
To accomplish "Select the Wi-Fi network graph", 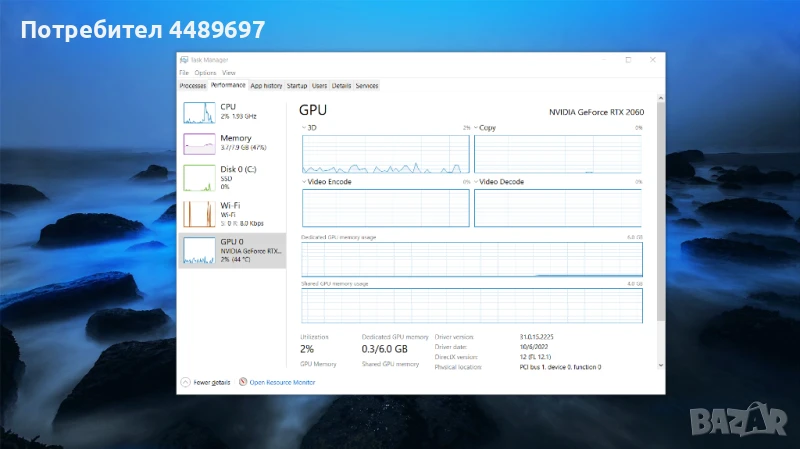I will pos(198,214).
